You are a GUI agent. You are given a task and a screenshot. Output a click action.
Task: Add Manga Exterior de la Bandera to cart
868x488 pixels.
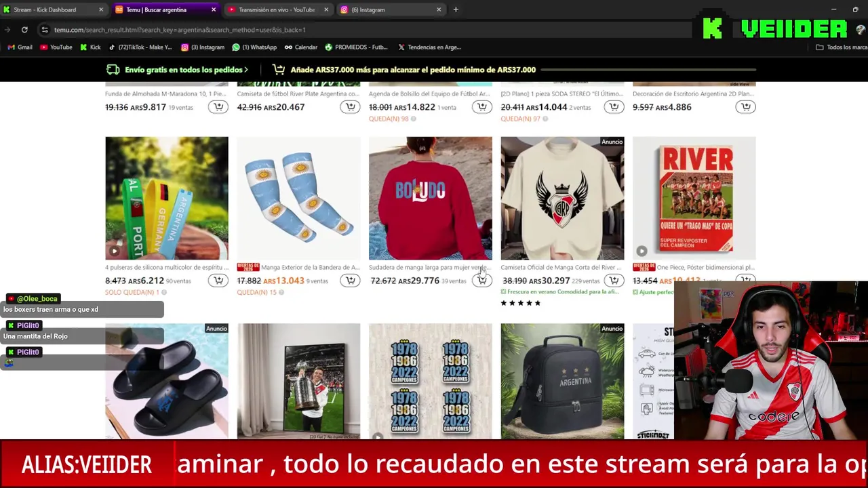coord(350,281)
